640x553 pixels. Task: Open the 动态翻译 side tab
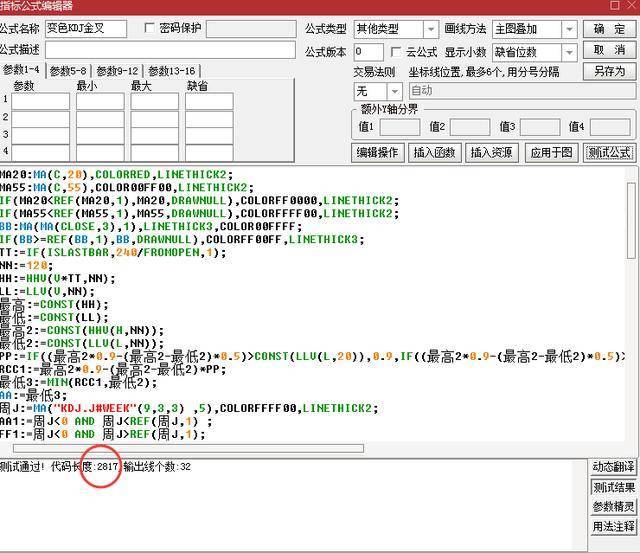tap(613, 467)
